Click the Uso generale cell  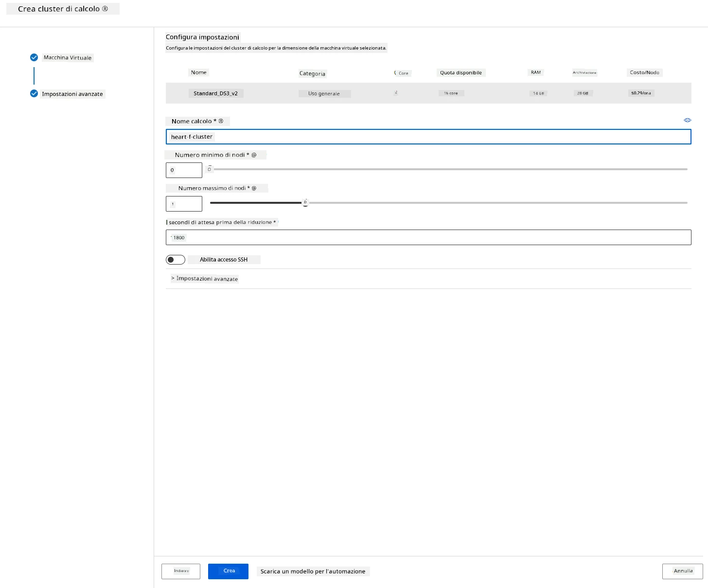point(324,93)
